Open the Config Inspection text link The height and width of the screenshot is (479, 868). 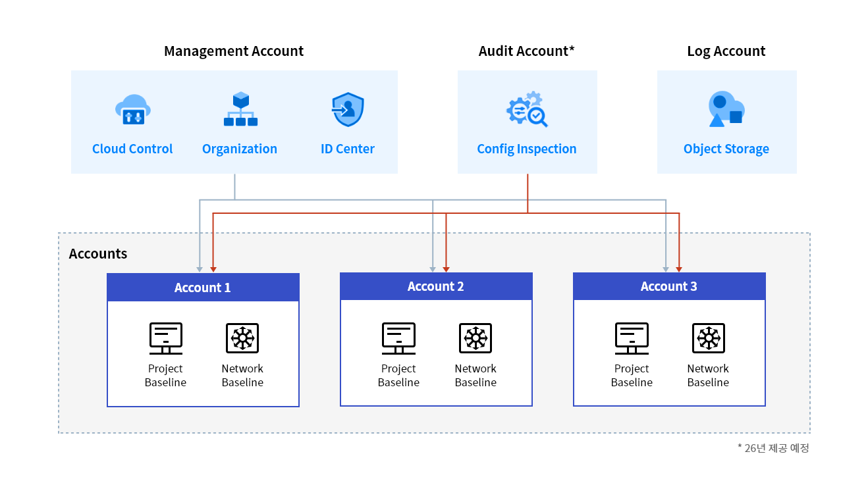(x=527, y=149)
